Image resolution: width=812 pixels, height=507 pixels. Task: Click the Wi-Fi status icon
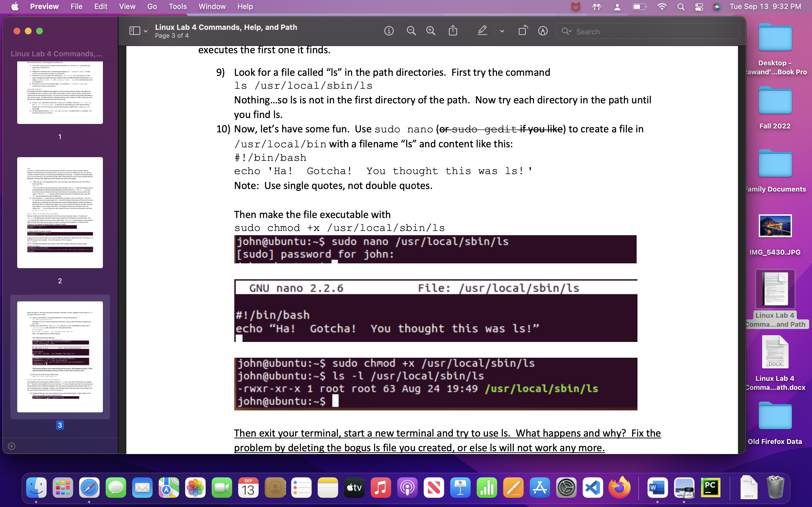coord(661,7)
